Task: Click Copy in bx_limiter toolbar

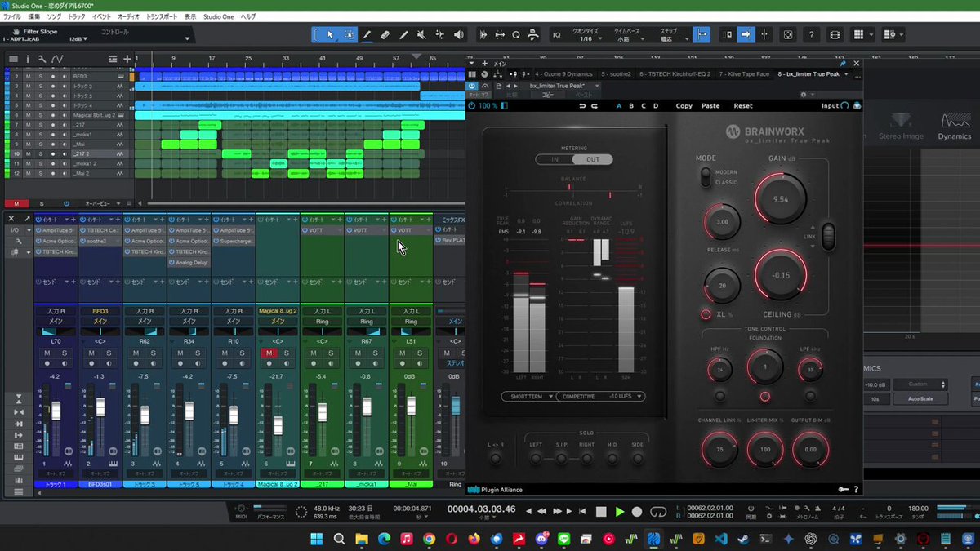Action: pos(684,105)
